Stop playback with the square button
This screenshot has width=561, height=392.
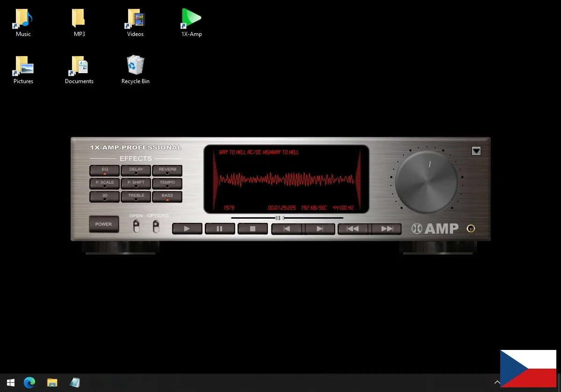point(252,229)
